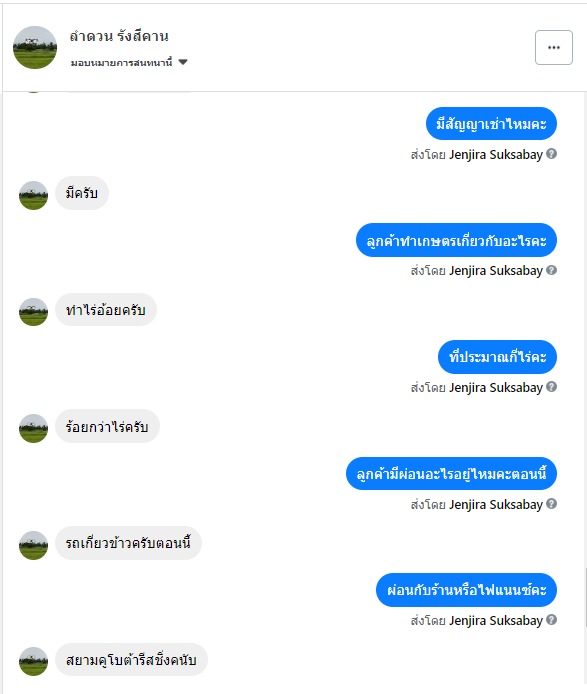Click info icon under farming question message

tap(551, 270)
